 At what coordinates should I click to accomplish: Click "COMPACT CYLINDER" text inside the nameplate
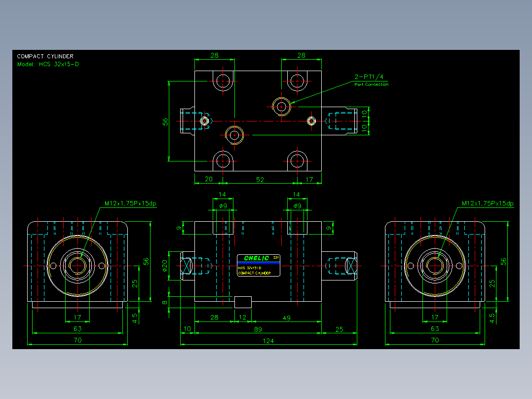click(255, 273)
